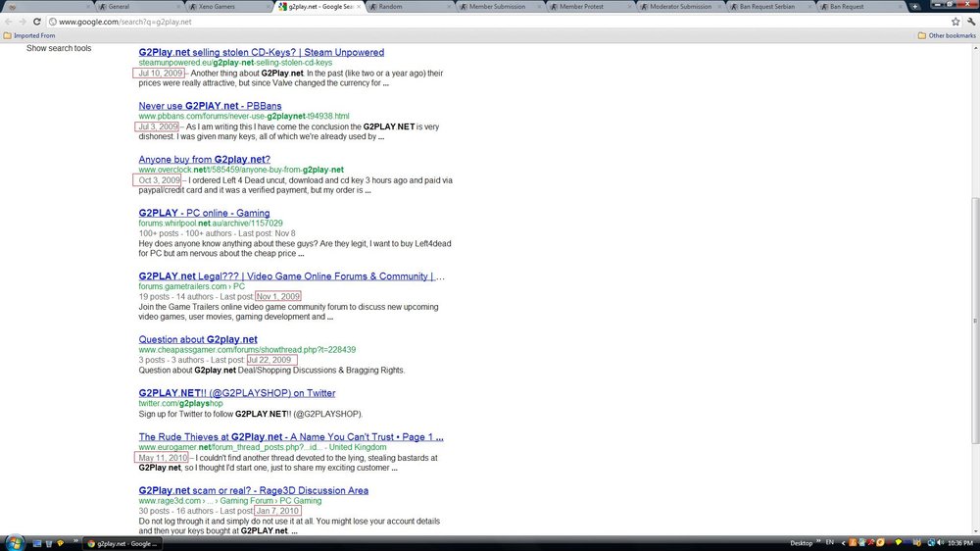Screen dimensions: 980x551
Task: Go back with the browser back arrow
Action: (x=8, y=22)
